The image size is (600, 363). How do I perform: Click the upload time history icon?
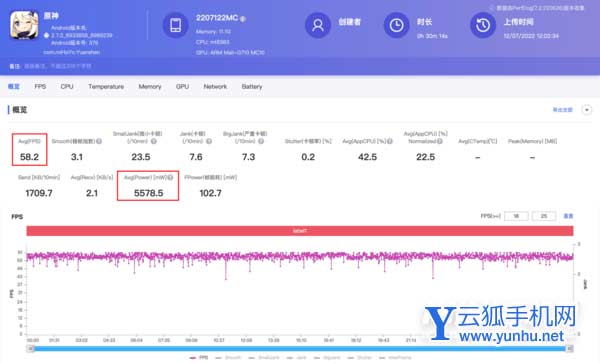coord(483,25)
